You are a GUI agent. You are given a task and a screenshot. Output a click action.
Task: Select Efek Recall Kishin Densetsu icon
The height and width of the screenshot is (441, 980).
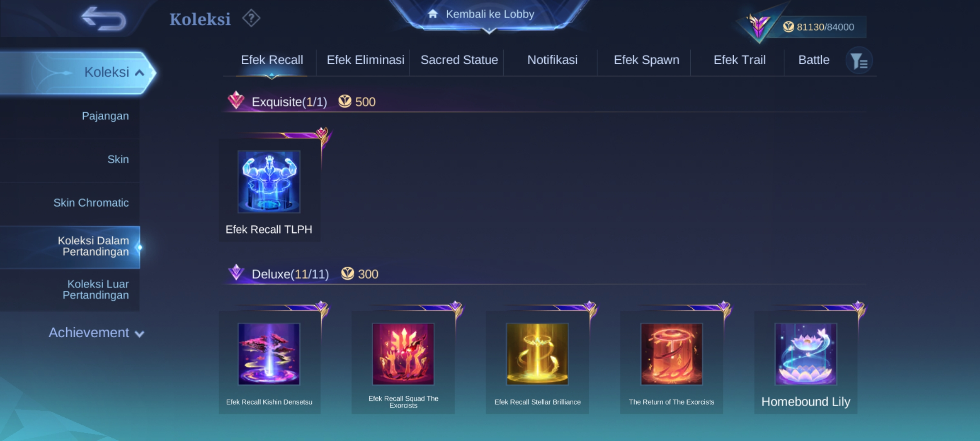(x=269, y=354)
